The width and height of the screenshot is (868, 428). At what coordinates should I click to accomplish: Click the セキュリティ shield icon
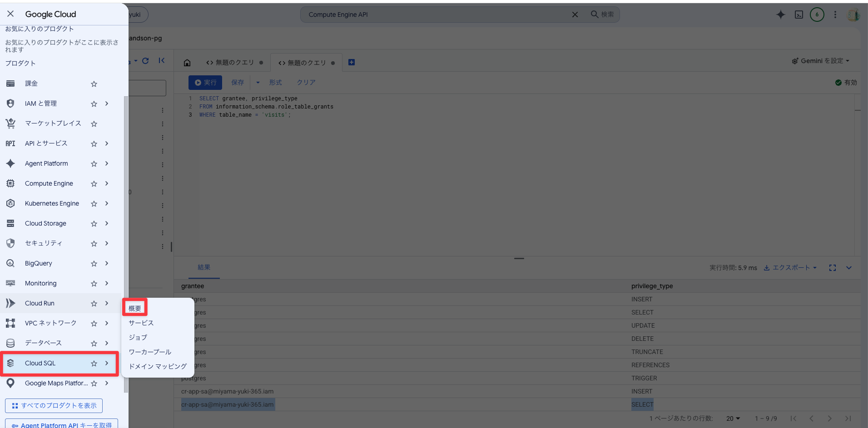[10, 243]
